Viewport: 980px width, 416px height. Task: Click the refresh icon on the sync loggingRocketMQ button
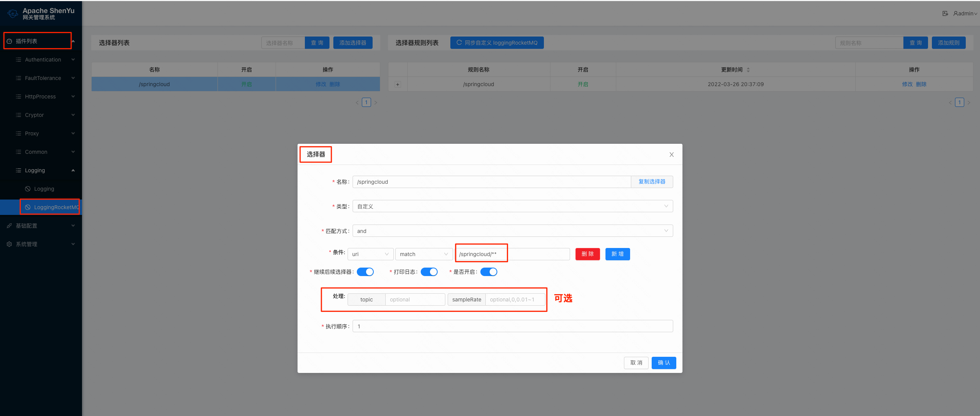coord(459,43)
